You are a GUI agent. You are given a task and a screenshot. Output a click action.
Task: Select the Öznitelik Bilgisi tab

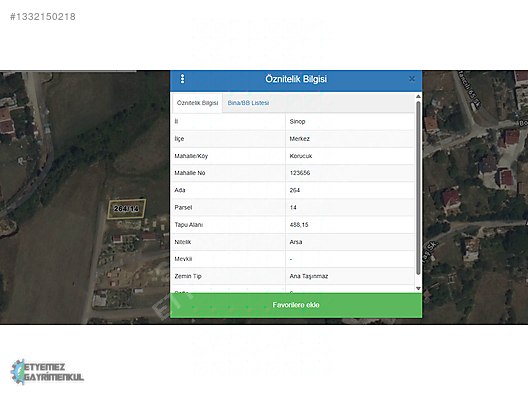197,103
